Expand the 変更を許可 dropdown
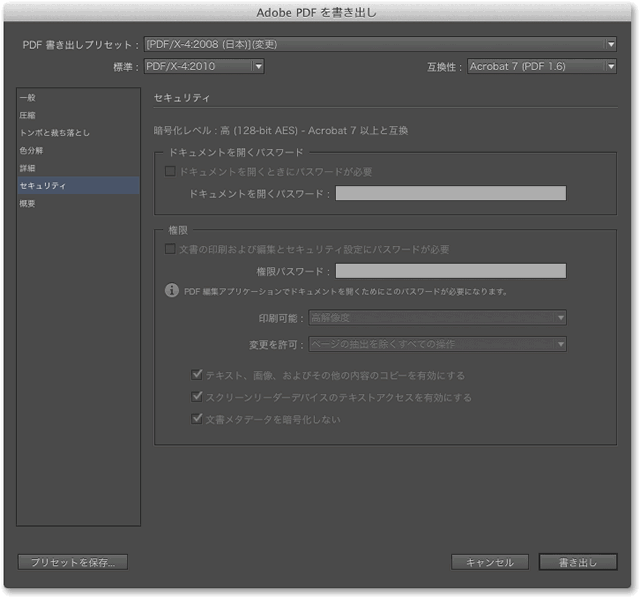 [x=437, y=344]
